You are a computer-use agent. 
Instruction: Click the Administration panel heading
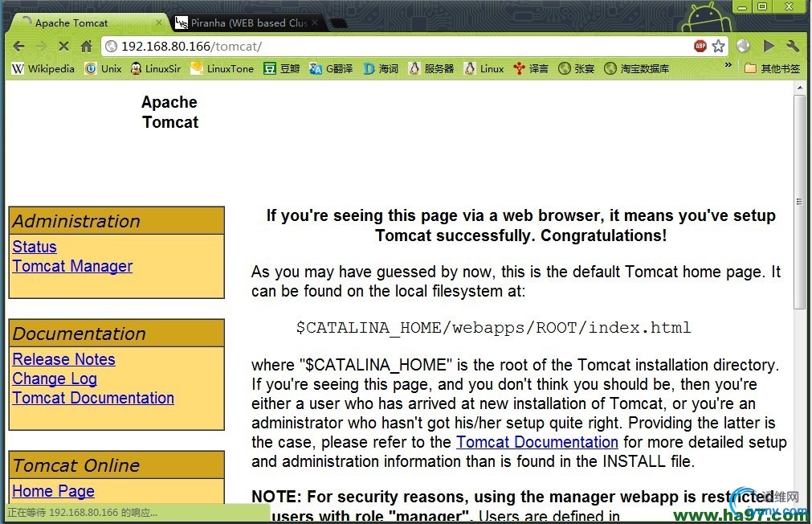[116, 221]
